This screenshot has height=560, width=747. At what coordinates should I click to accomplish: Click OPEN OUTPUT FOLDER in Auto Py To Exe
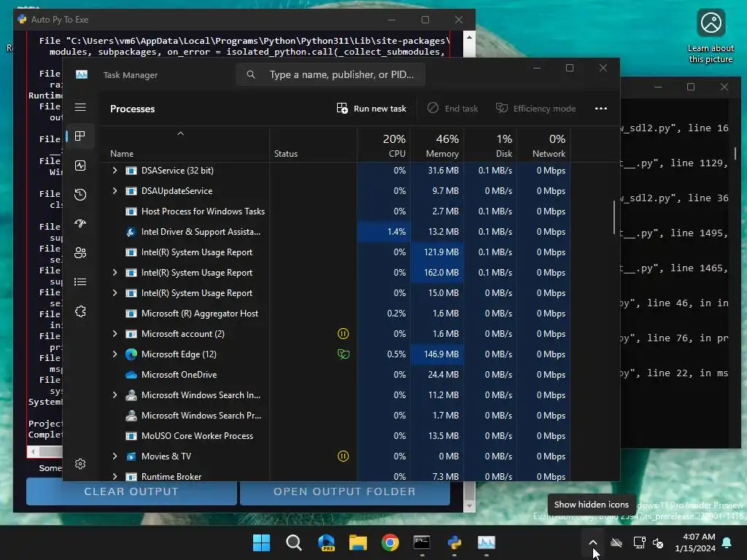(345, 491)
